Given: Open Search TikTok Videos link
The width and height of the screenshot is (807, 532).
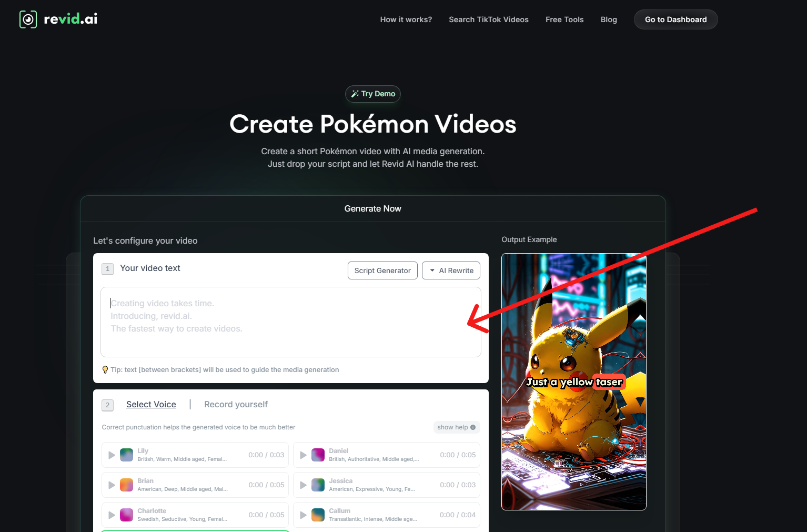Looking at the screenshot, I should 488,19.
